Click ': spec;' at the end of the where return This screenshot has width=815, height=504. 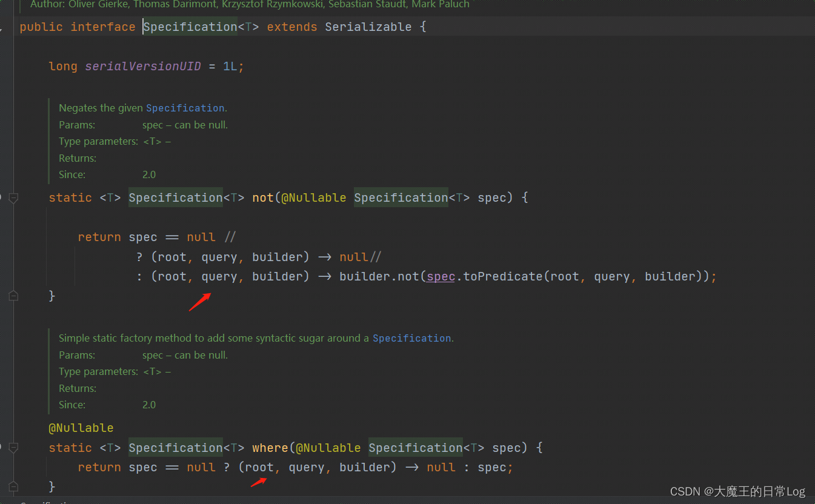[x=488, y=467]
